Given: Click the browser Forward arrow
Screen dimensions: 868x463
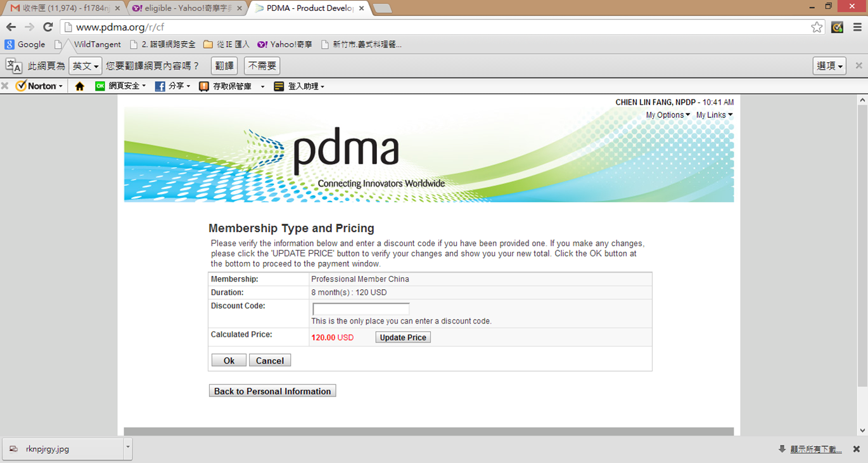Looking at the screenshot, I should (29, 27).
